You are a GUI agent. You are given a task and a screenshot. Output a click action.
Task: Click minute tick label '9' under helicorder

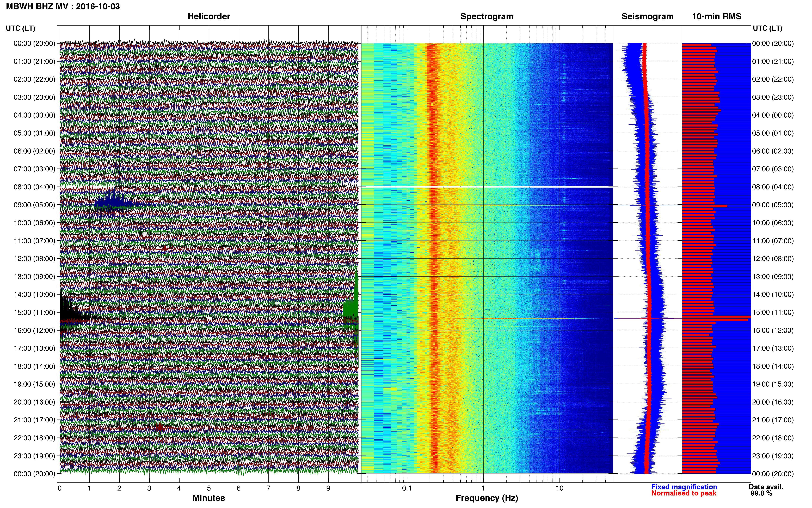328,488
